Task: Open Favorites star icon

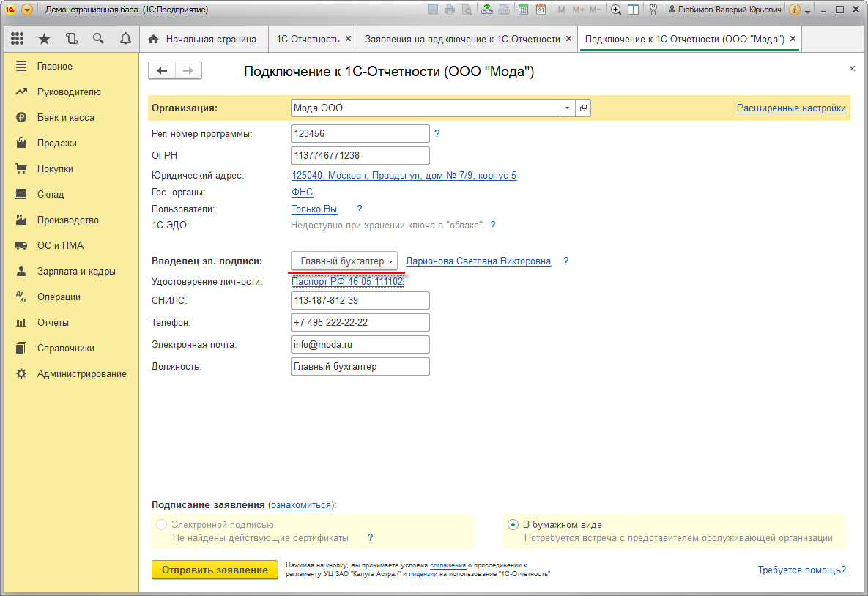Action: [x=44, y=38]
